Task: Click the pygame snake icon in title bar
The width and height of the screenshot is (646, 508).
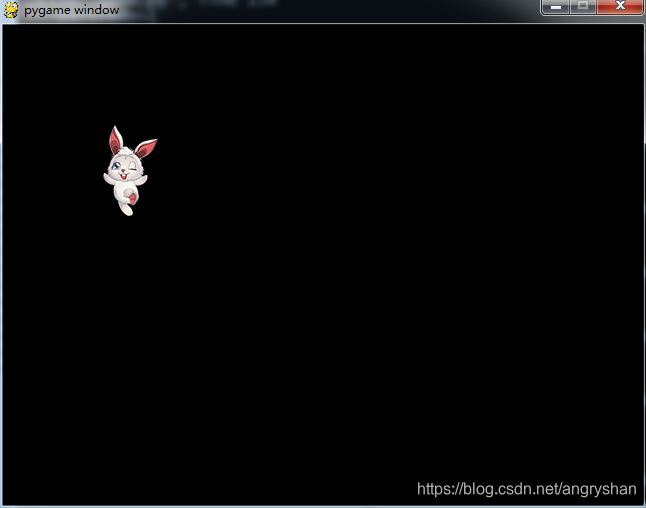Action: (11, 9)
